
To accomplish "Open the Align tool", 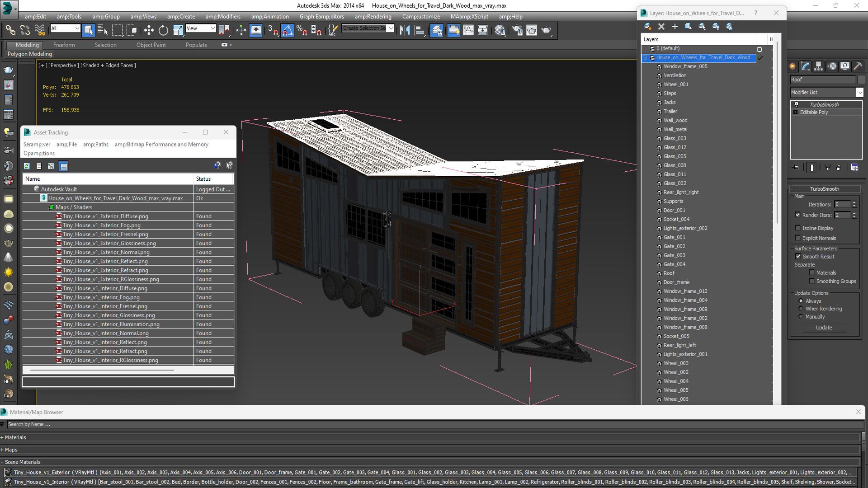I will click(x=420, y=30).
